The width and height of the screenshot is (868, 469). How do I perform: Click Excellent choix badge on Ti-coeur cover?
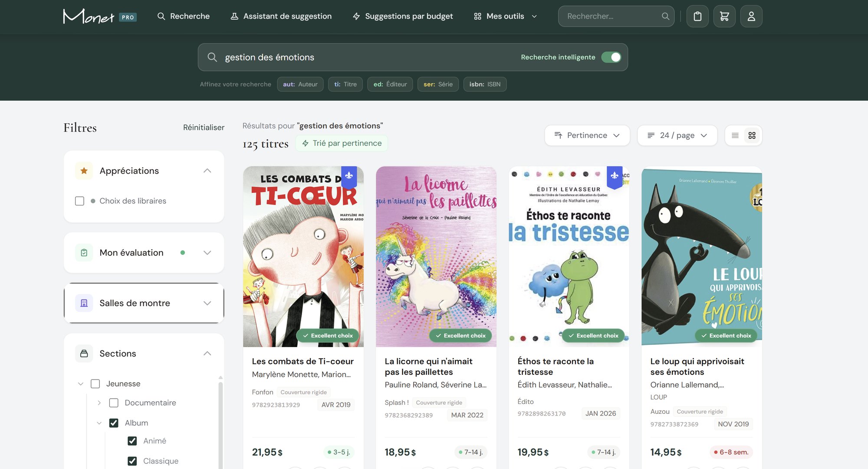[328, 335]
